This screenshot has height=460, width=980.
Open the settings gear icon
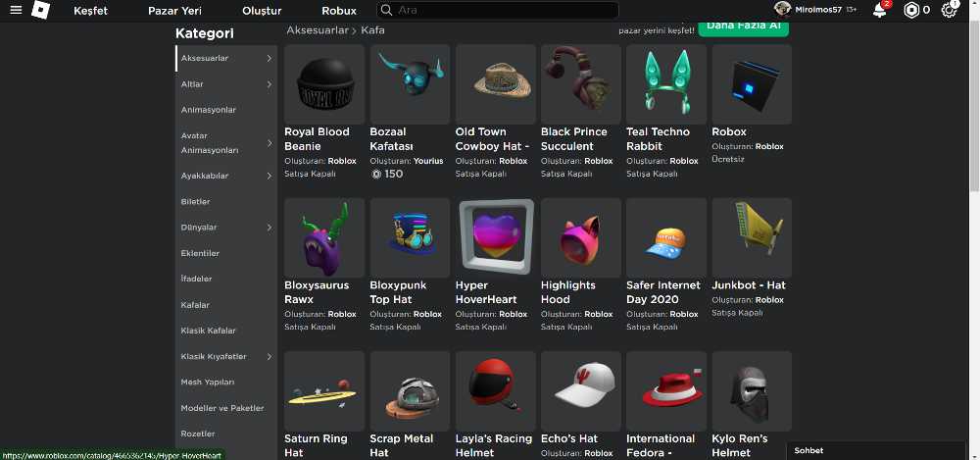point(950,10)
